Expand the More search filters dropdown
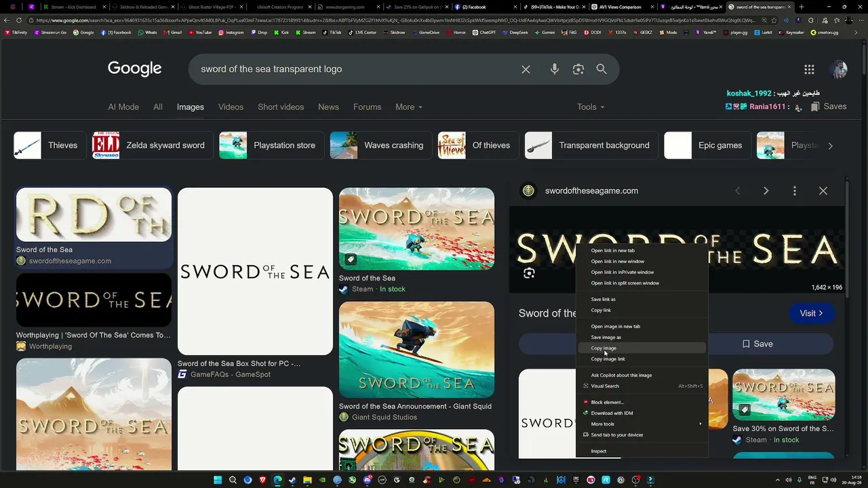This screenshot has width=868, height=488. click(409, 107)
